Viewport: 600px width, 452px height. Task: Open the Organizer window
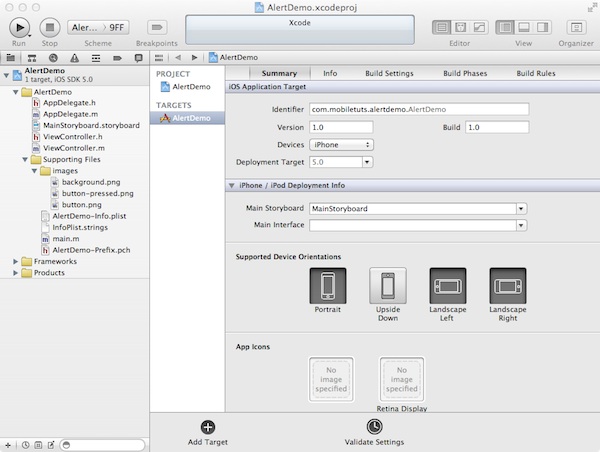click(576, 28)
